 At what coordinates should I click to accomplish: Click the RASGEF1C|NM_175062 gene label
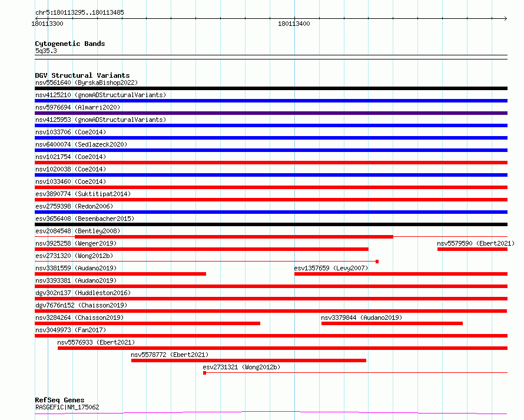click(67, 407)
